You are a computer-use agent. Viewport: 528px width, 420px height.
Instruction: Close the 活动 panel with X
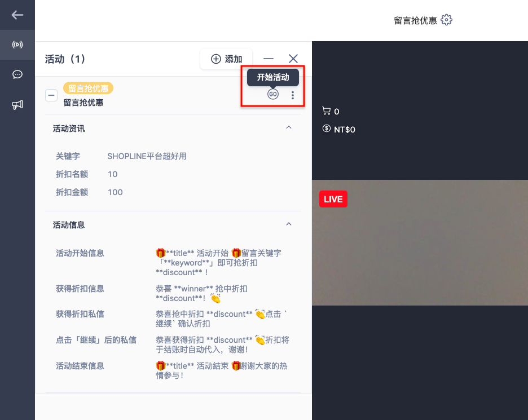tap(293, 59)
